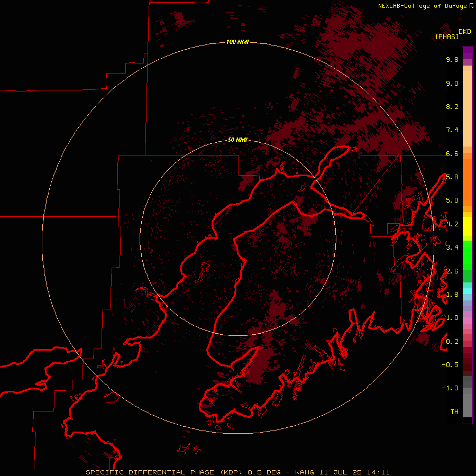Click the -1.3 value on the color scale

tap(450, 388)
